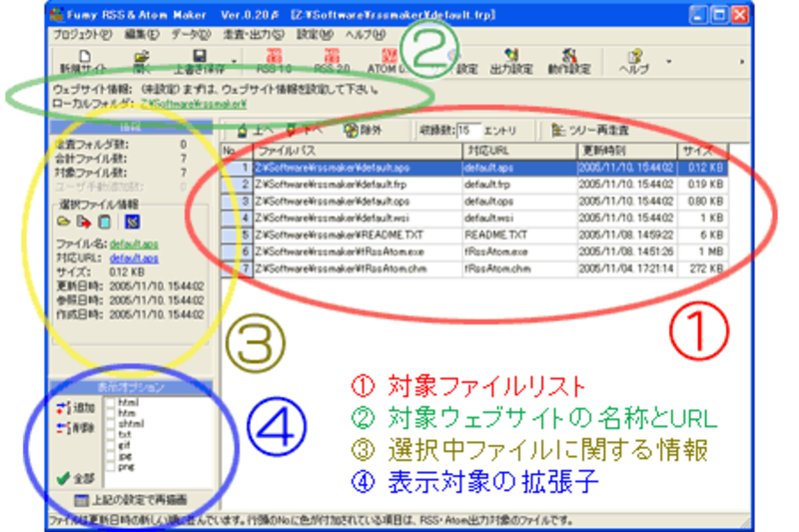799x532 pixels.
Task: Toggle the txt extension checkbox
Action: coord(111,435)
